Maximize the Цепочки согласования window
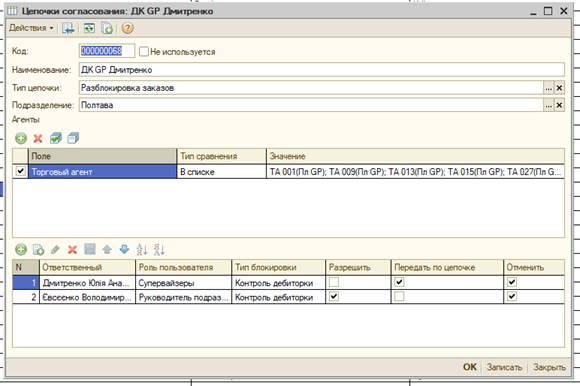This screenshot has width=580, height=386. pyautogui.click(x=548, y=11)
